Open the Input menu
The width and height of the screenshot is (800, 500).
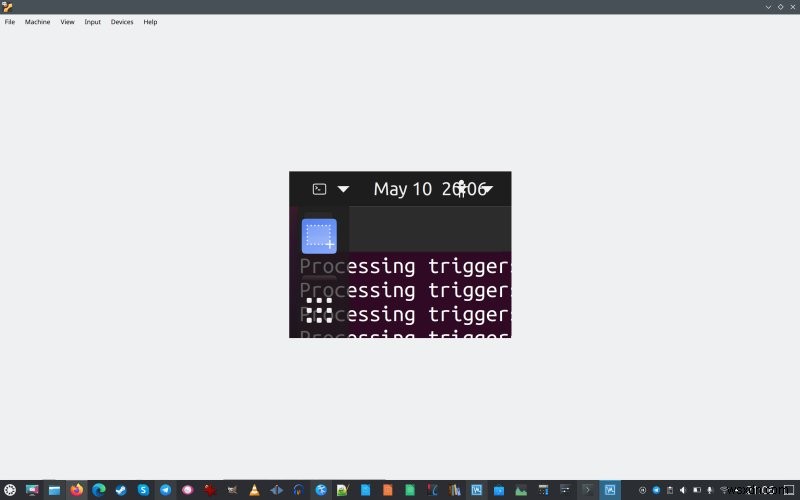(92, 22)
